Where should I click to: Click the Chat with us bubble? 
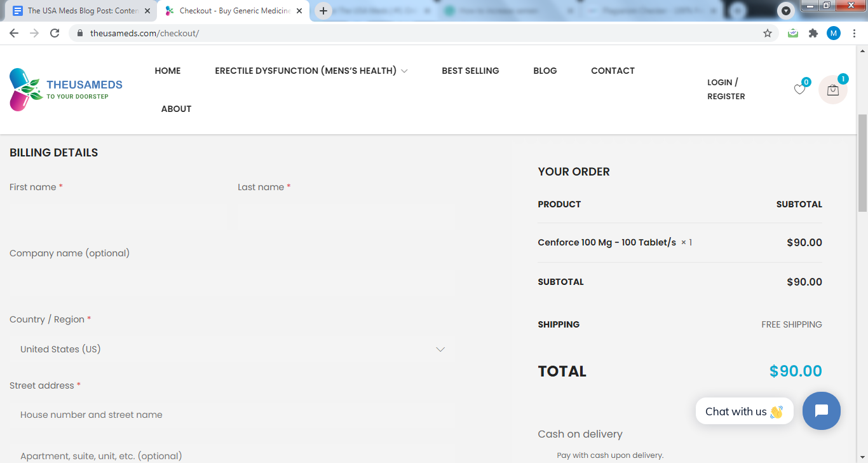click(x=745, y=411)
